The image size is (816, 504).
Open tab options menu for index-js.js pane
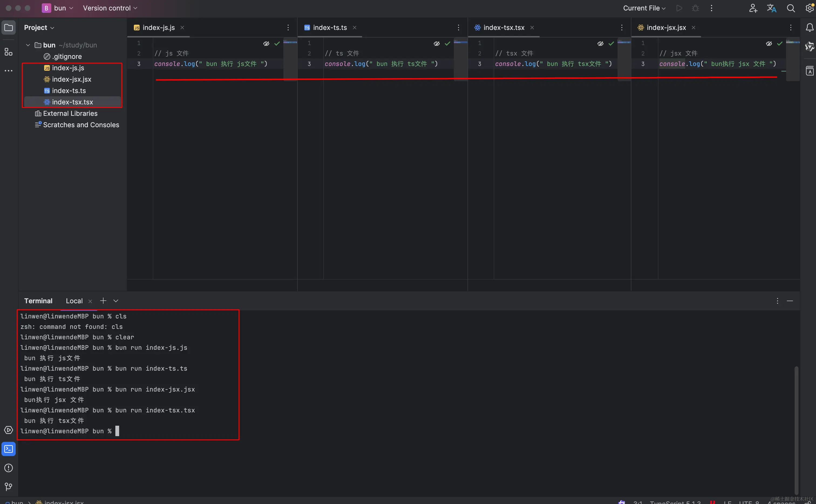pyautogui.click(x=288, y=28)
